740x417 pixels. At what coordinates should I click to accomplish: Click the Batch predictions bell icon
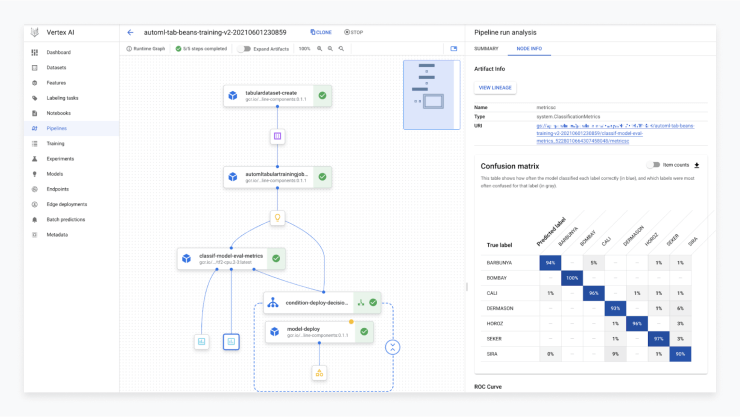(x=34, y=219)
